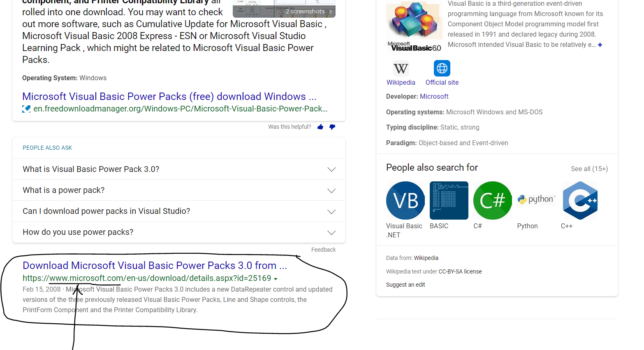Viewport: 644px width, 350px height.
Task: Click the thumbs up helpful icon
Action: click(x=320, y=127)
